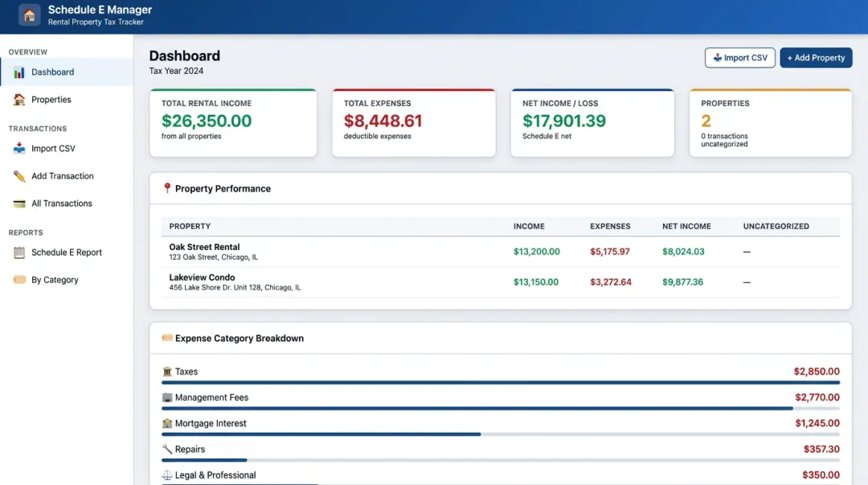
Task: Click the Tax Year 2024 subtitle
Action: [x=176, y=71]
